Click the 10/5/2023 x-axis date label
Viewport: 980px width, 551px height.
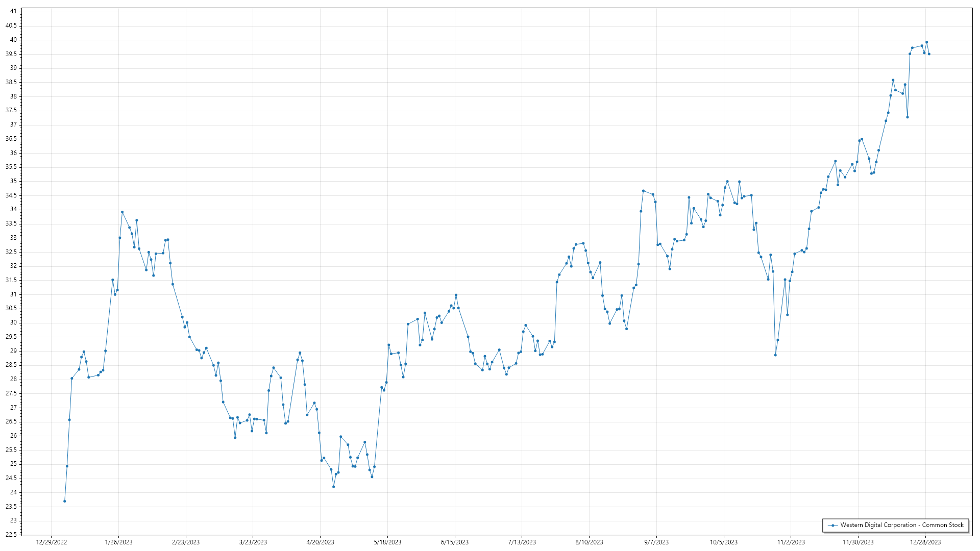click(724, 542)
